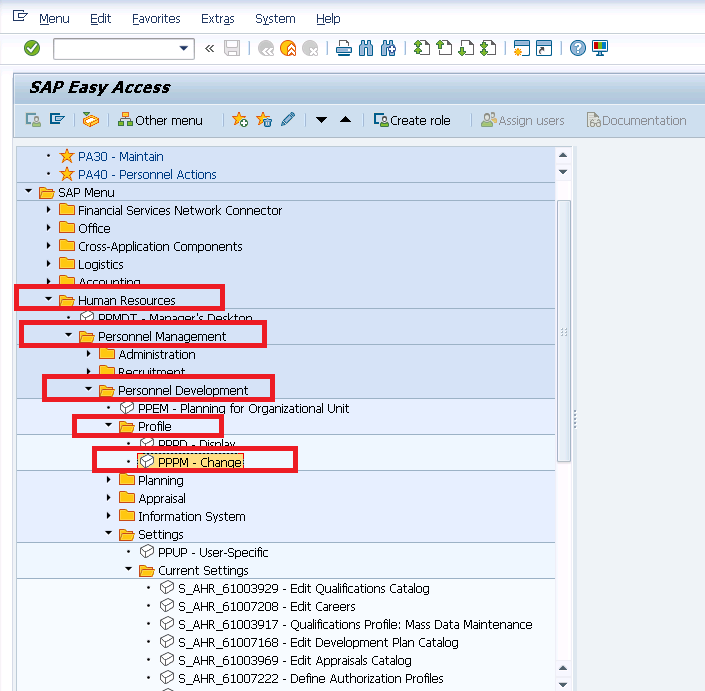This screenshot has width=705, height=691.
Task: Collapse the Personnel Management folder
Action: [68, 335]
